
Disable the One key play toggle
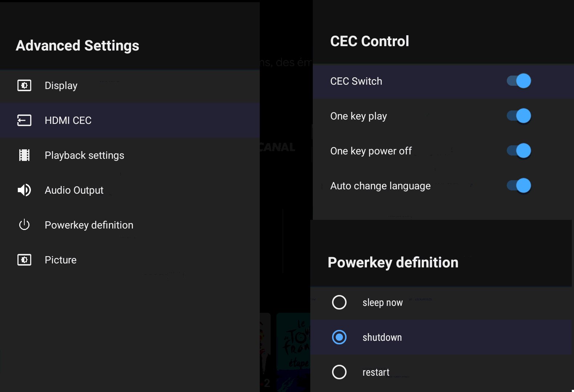[519, 116]
